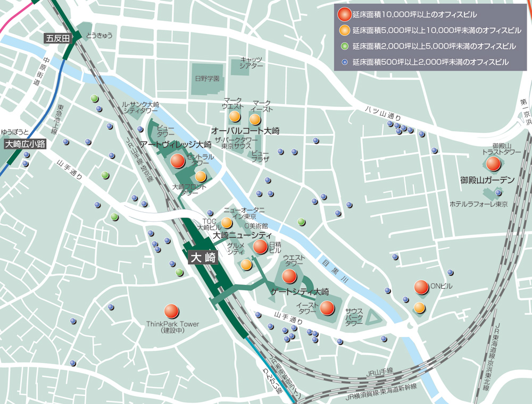Screen dimensions: 532x404
Task: Click the ホテルラフォーレ東京 label
Action: tap(479, 204)
